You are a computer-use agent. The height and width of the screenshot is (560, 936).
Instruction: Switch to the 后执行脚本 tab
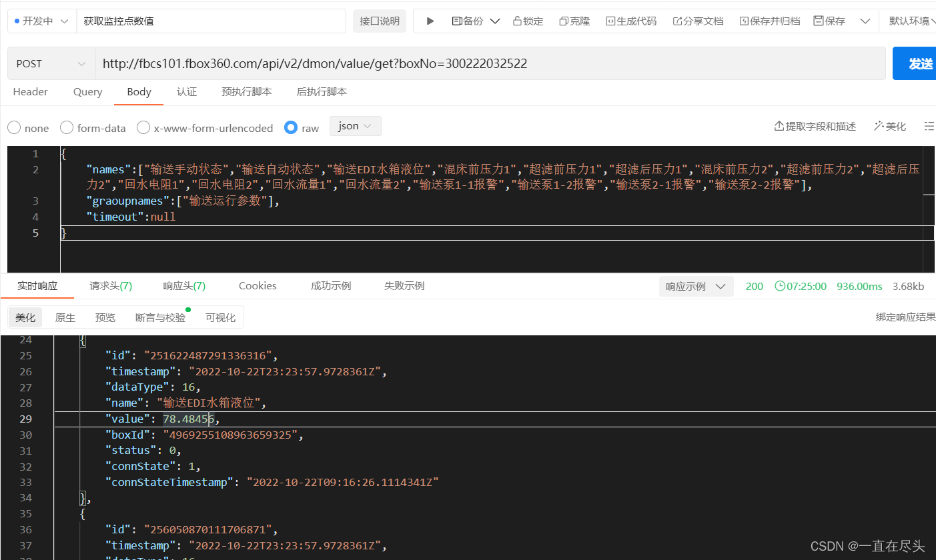(322, 92)
